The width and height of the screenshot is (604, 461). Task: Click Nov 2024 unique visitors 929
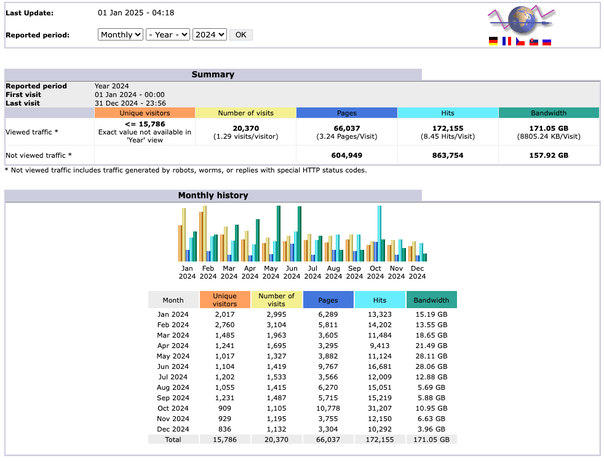pyautogui.click(x=225, y=418)
